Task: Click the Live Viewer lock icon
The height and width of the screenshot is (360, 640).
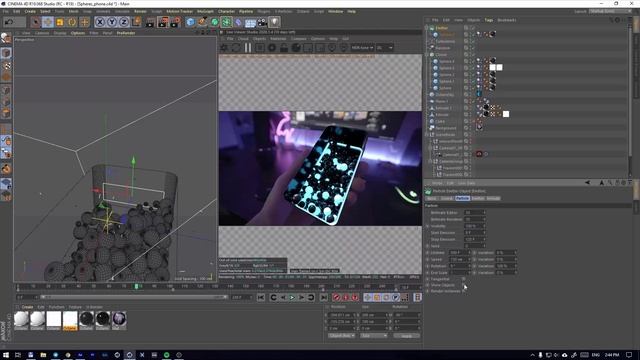Action: point(284,48)
